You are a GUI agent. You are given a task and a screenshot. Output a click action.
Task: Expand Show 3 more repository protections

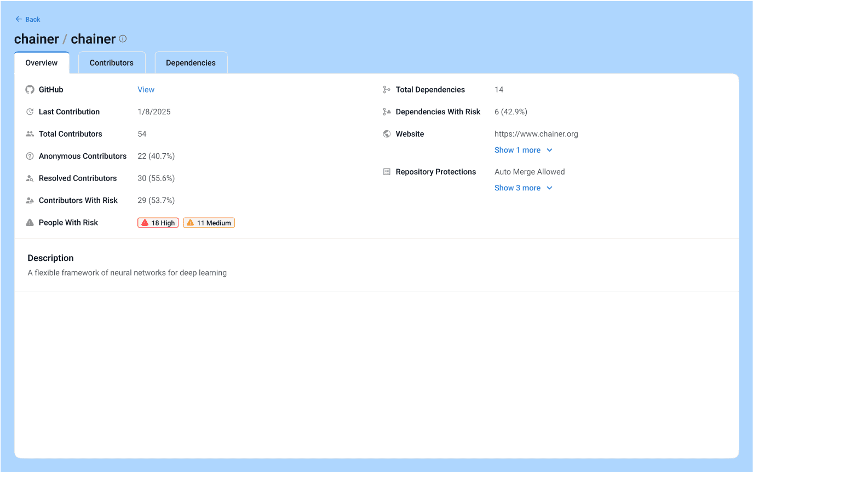(518, 188)
